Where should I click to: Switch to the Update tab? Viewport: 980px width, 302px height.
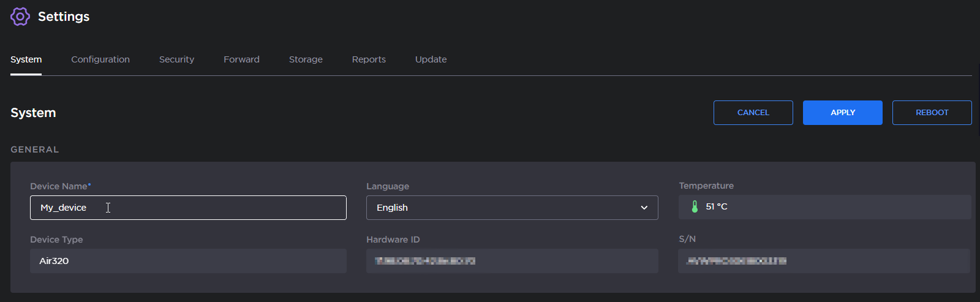[x=431, y=59]
